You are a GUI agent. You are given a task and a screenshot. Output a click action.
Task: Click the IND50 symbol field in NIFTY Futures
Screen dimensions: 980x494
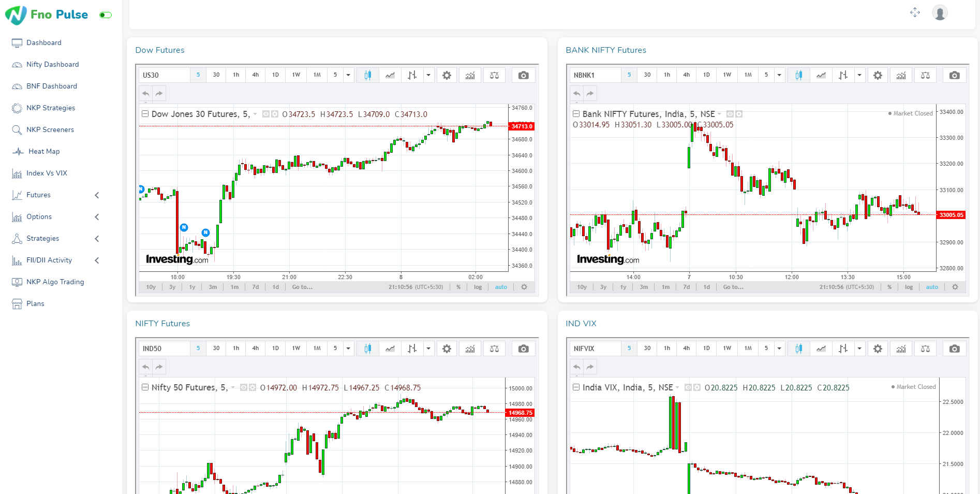pos(165,348)
